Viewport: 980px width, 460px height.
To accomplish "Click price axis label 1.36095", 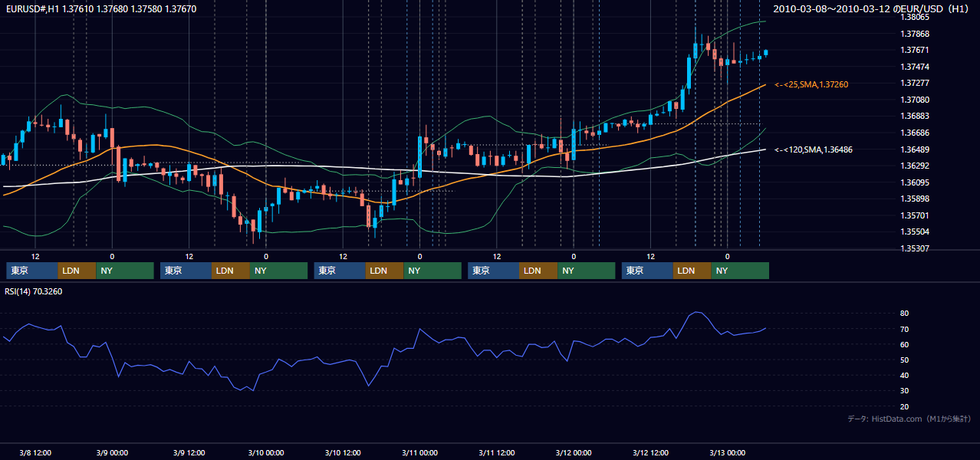I will [x=914, y=182].
